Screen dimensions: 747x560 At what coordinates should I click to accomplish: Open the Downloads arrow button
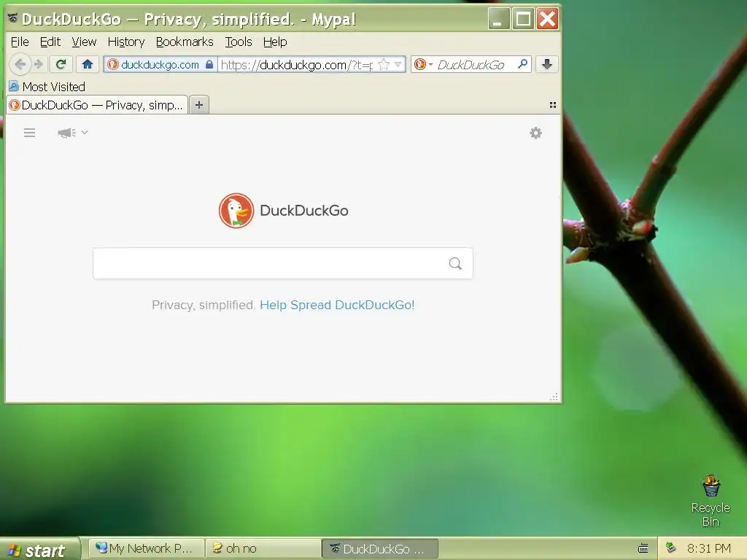(x=547, y=64)
